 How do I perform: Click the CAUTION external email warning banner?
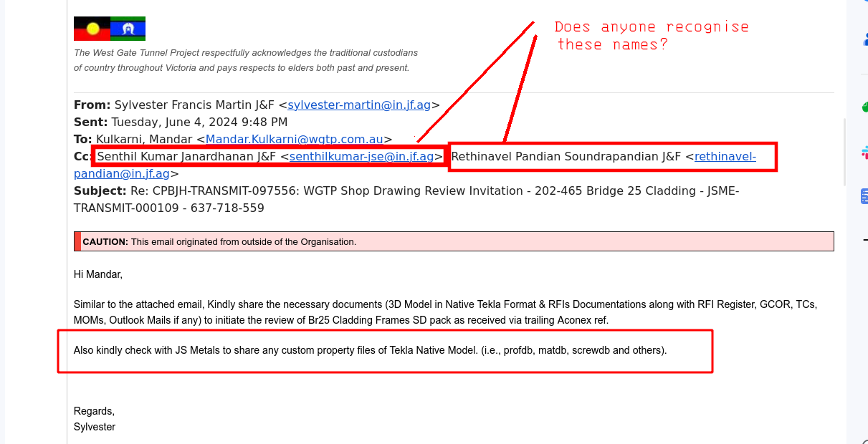(x=454, y=241)
